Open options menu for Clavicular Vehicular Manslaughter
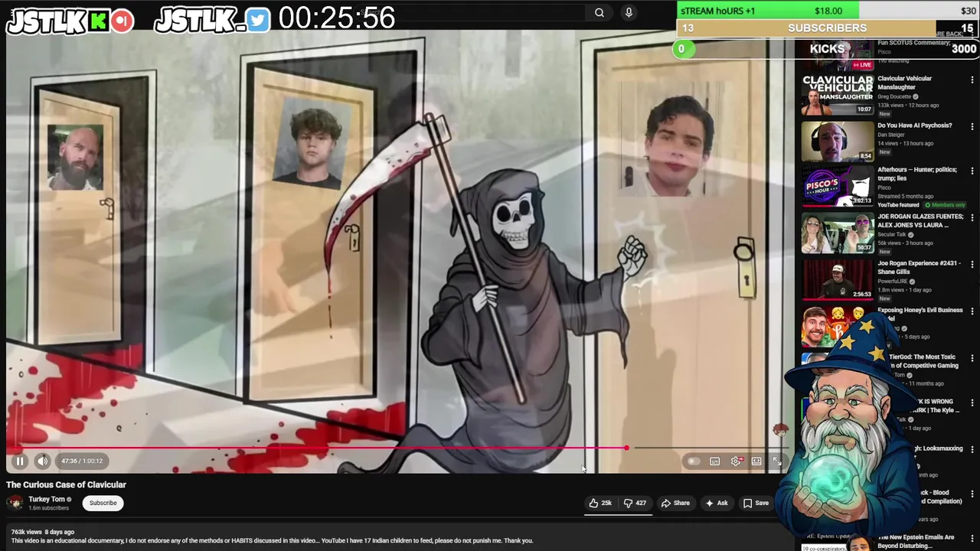The height and width of the screenshot is (551, 980). point(972,80)
